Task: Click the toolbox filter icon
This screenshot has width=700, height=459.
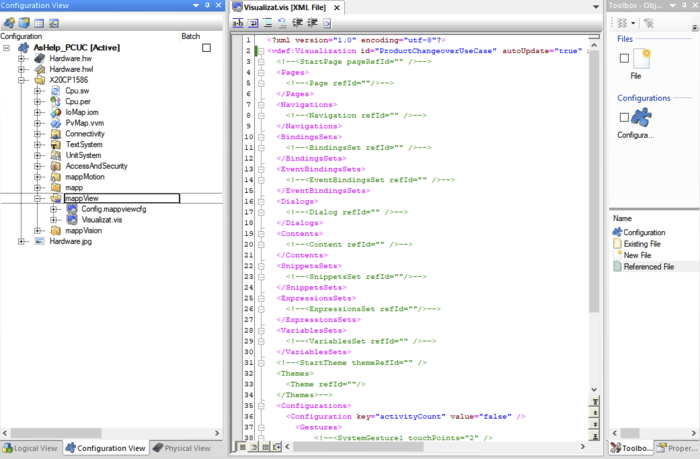Action: tap(649, 23)
